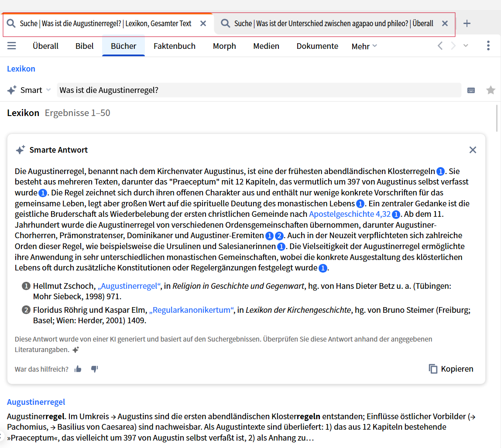The image size is (501, 448).
Task: Click the Smart sparkle icon
Action: pos(12,90)
